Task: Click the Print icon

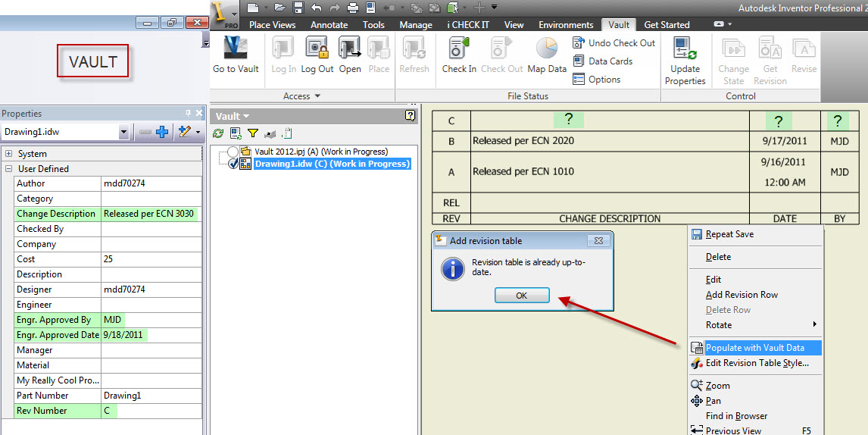Action: 353,8
